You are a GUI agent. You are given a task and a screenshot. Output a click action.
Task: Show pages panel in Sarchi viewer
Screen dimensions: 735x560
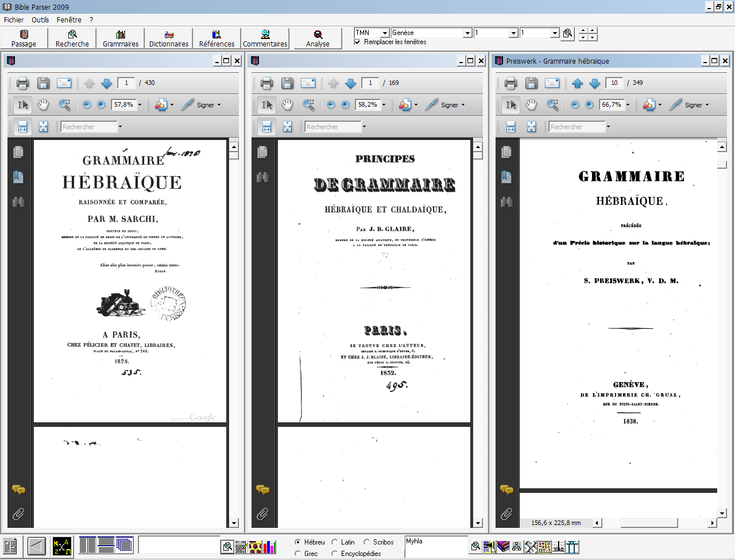(18, 151)
